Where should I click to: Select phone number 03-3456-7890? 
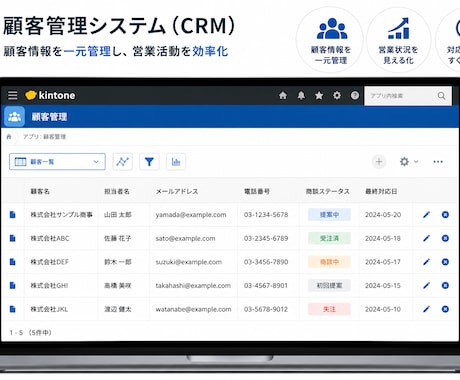click(266, 262)
